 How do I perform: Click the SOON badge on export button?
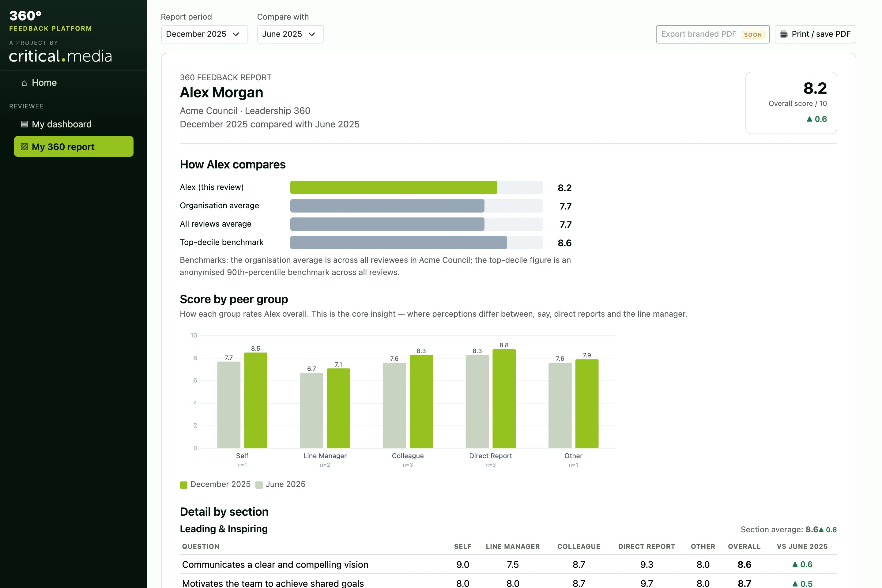[x=753, y=35]
